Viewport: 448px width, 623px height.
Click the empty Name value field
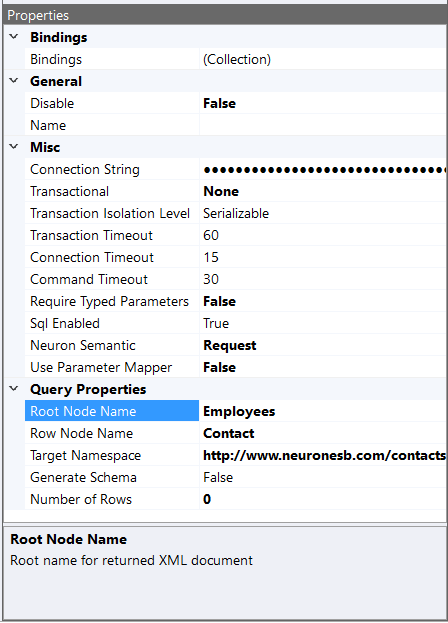323,125
